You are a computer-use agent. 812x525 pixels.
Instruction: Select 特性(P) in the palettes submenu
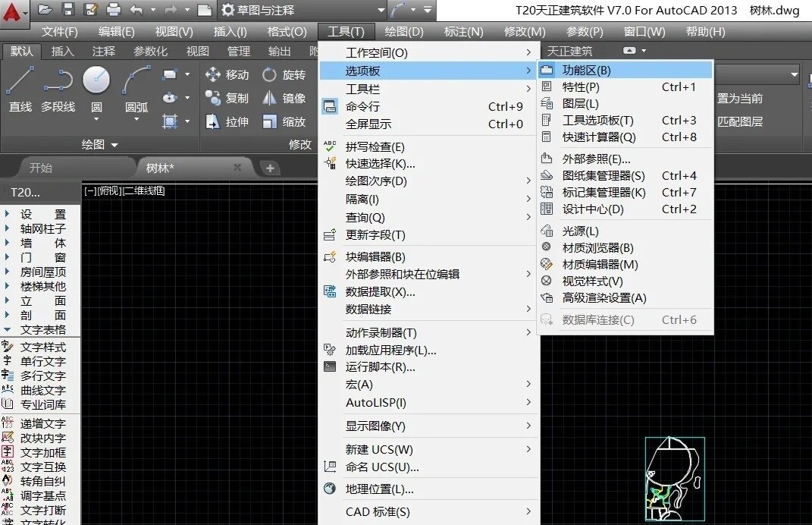[625, 87]
